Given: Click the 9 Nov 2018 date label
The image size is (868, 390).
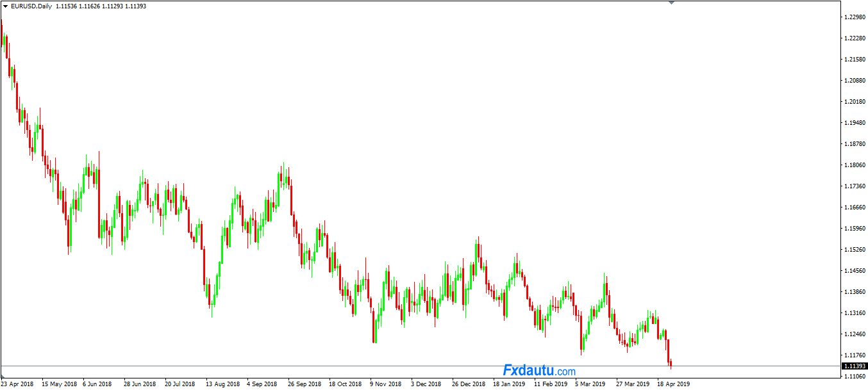Looking at the screenshot, I should click(385, 384).
